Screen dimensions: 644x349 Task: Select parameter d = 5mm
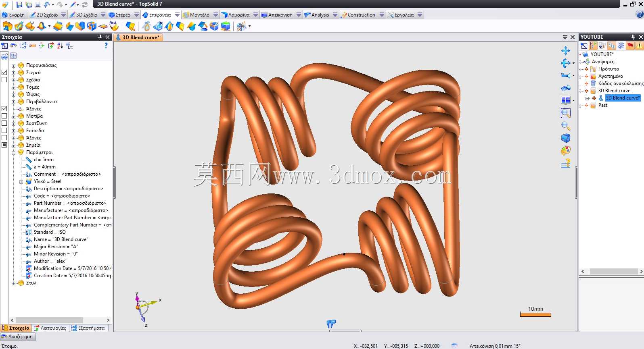click(44, 160)
